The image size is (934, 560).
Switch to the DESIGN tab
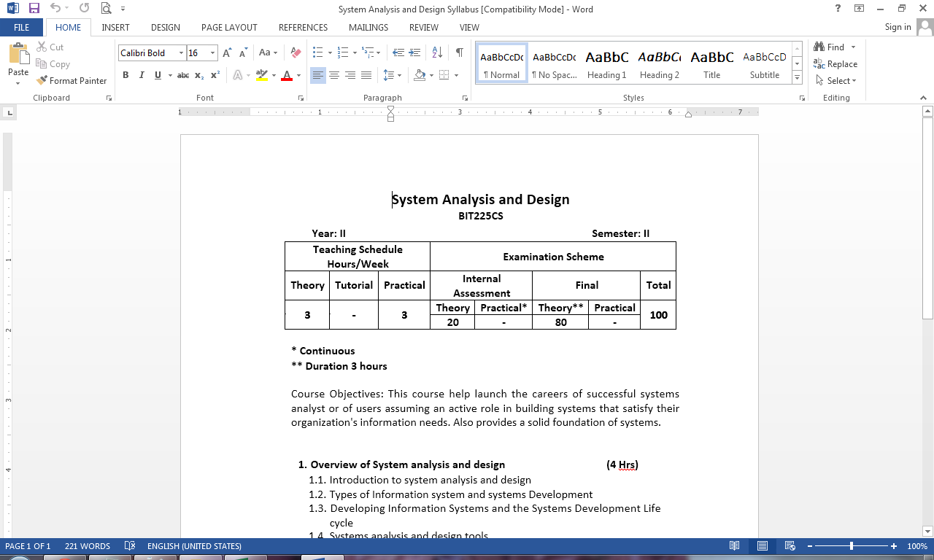166,27
